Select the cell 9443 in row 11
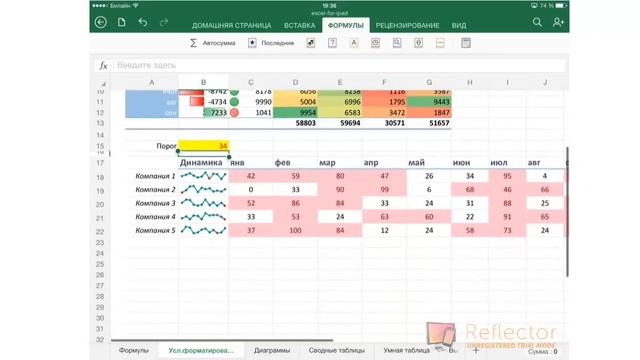This screenshot has width=640, height=360. (429, 102)
